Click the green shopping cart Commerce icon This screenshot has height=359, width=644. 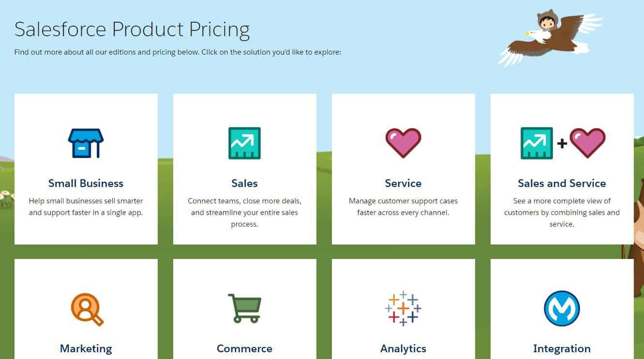point(244,308)
